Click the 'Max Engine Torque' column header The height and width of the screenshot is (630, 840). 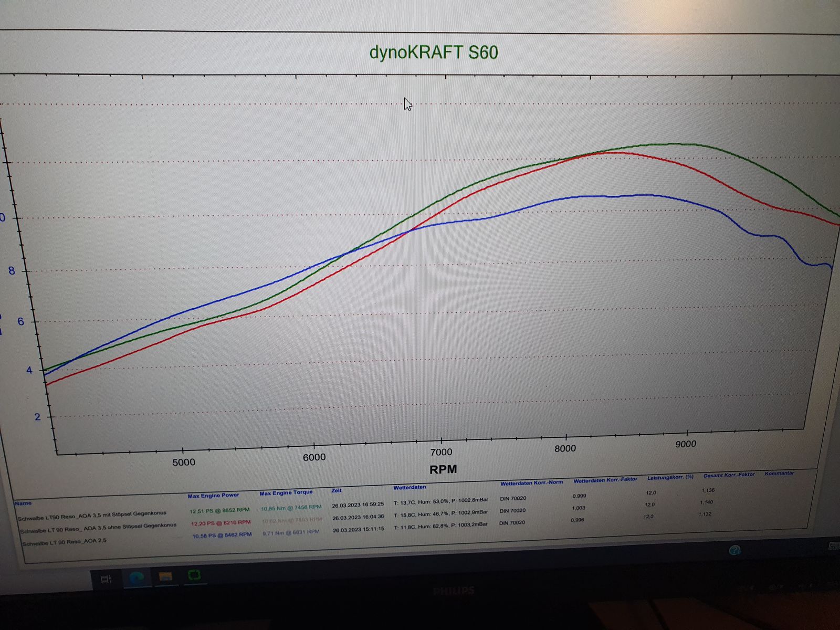(286, 492)
